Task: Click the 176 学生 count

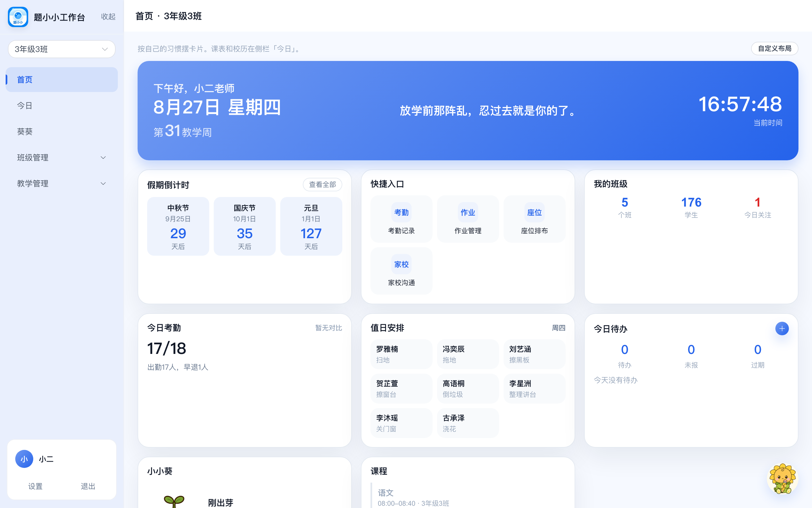Action: point(691,207)
